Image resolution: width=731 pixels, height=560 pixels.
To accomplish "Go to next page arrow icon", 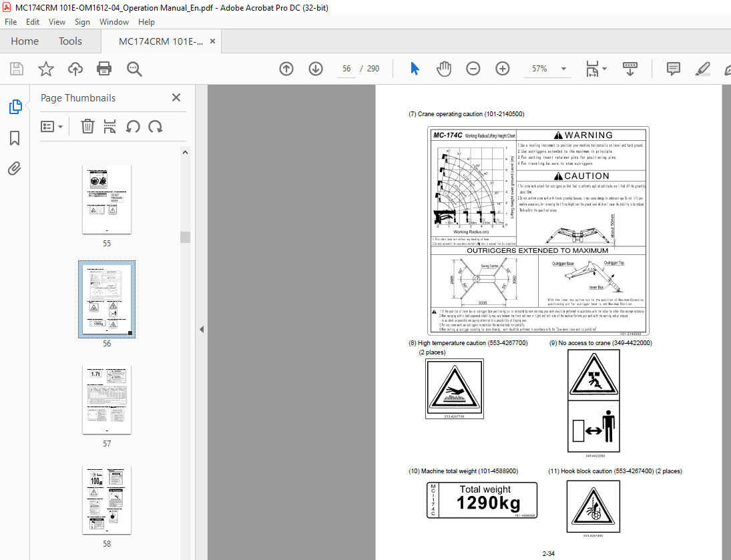I will tap(316, 69).
